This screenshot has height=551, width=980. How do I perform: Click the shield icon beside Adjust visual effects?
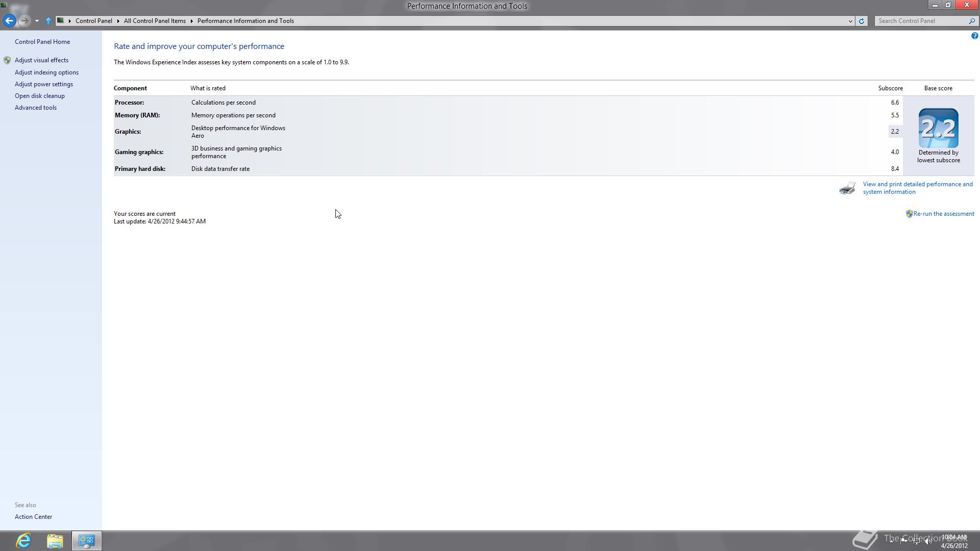[x=7, y=60]
